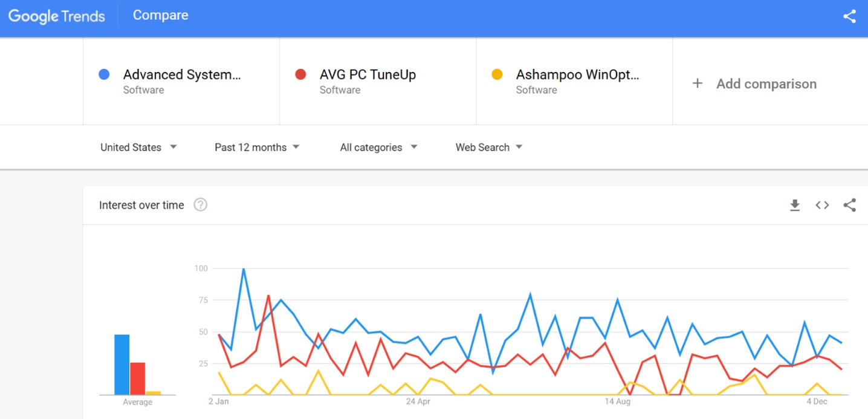
Task: Click the Google Trends logo
Action: (57, 16)
